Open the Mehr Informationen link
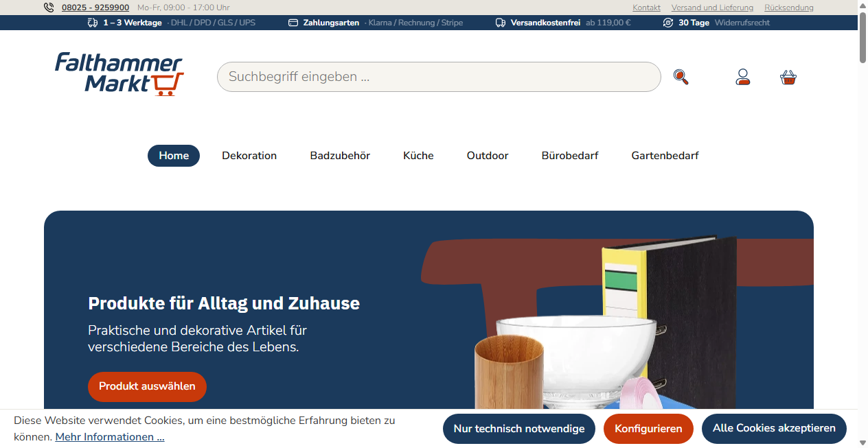Image resolution: width=868 pixels, height=448 pixels. (x=110, y=437)
